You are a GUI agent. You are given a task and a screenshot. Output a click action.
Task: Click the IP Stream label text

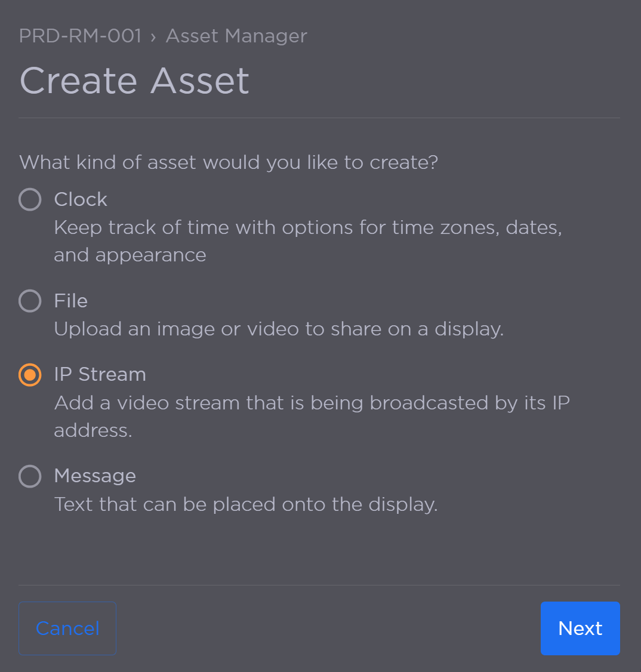point(100,375)
